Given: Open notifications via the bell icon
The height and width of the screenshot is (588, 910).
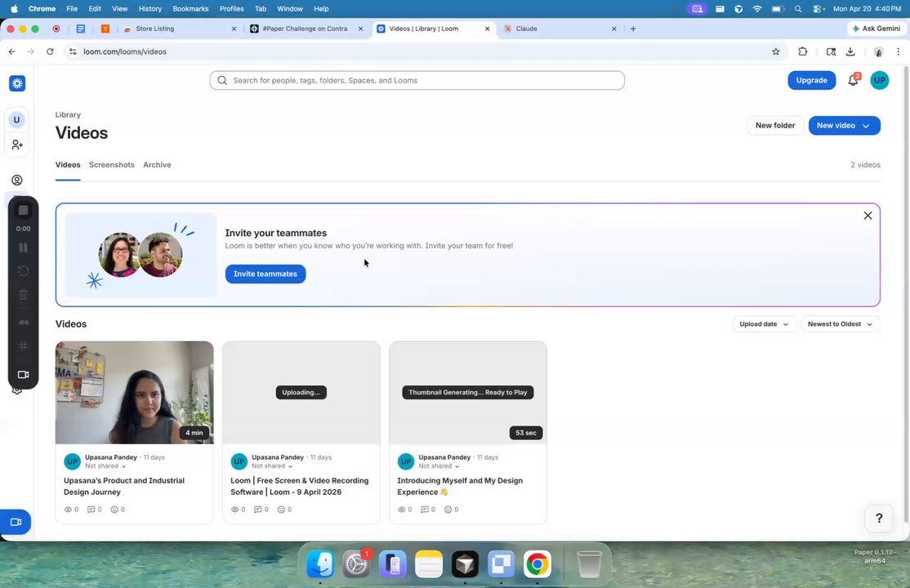Looking at the screenshot, I should coord(853,80).
